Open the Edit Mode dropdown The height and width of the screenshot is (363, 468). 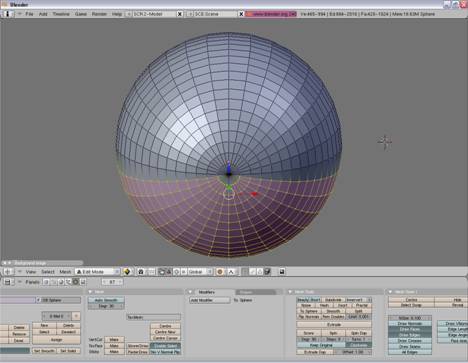(97, 272)
